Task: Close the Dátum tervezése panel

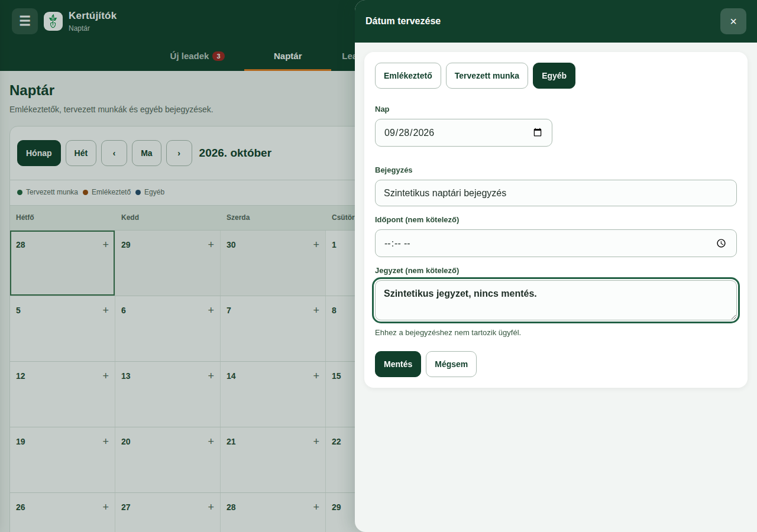Action: 733,21
